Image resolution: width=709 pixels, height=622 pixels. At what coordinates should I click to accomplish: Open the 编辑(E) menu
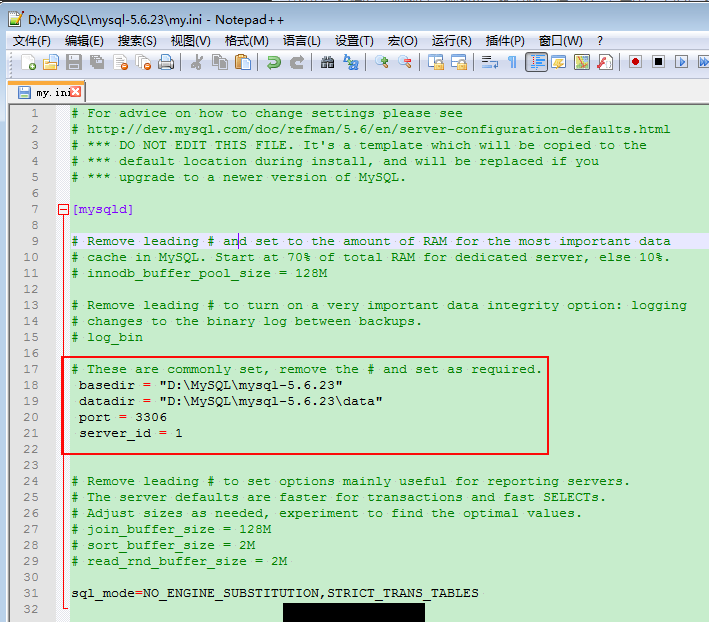coord(84,41)
